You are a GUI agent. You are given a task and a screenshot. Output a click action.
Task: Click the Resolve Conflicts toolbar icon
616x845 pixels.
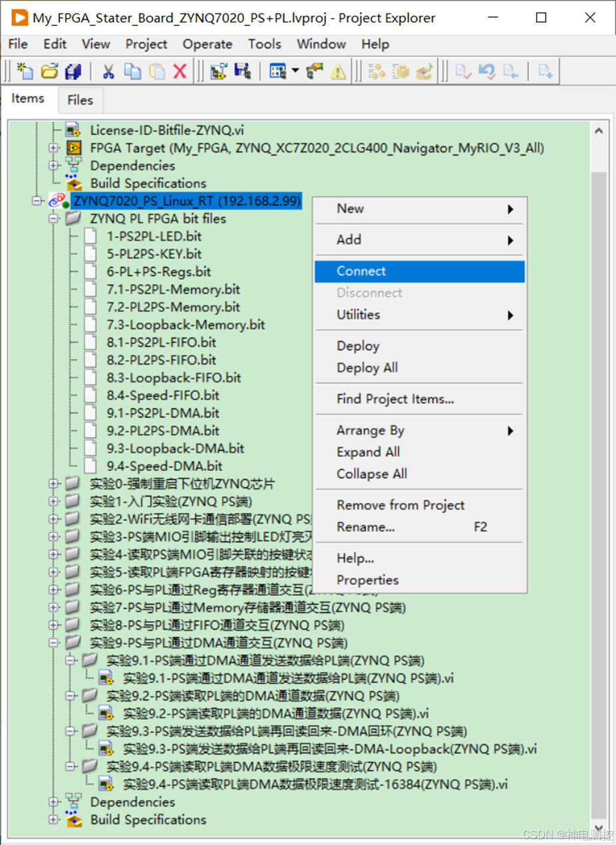(315, 71)
